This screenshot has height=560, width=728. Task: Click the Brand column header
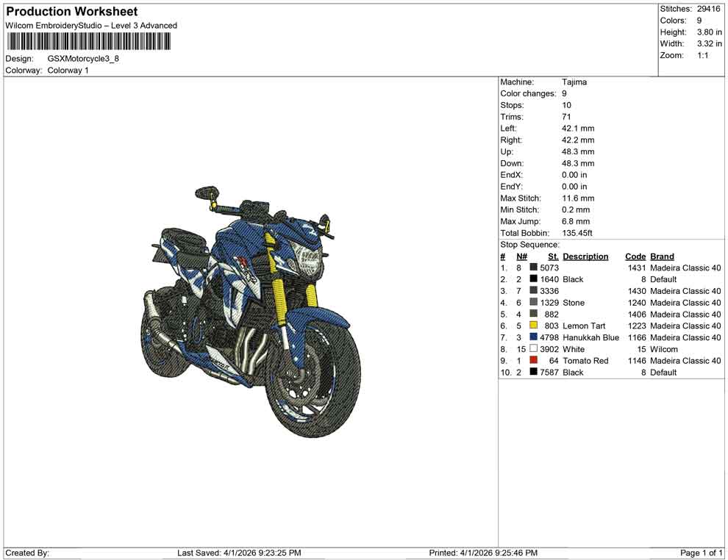click(660, 256)
